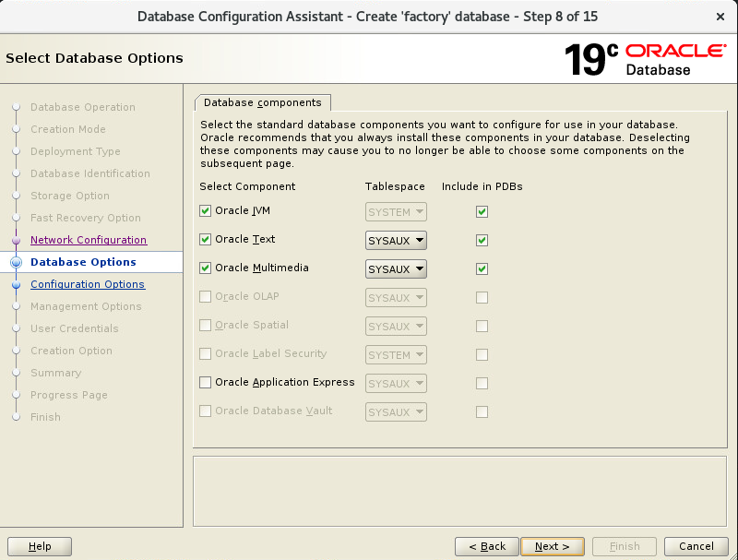Viewport: 738px width, 560px height.
Task: Click the Storage Option step
Action: 70,196
